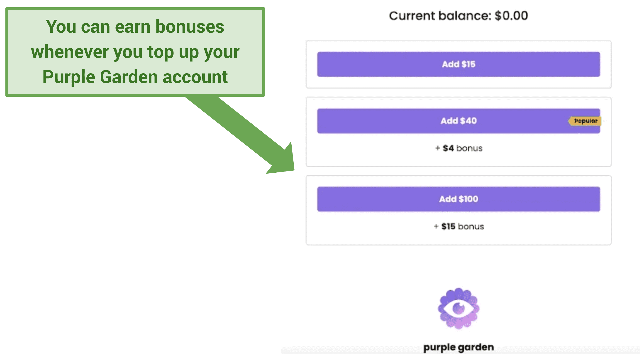This screenshot has width=644, height=363.
Task: Click the plus sign before $15 bonus
Action: pyautogui.click(x=436, y=227)
